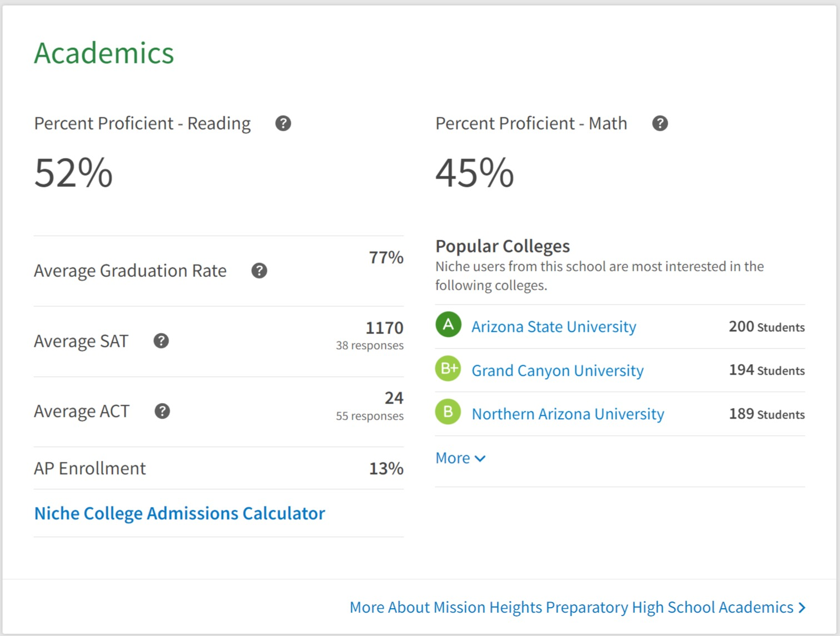This screenshot has width=840, height=636.
Task: Follow More About Mission Heights Preparatory Academics link
Action: click(x=577, y=607)
